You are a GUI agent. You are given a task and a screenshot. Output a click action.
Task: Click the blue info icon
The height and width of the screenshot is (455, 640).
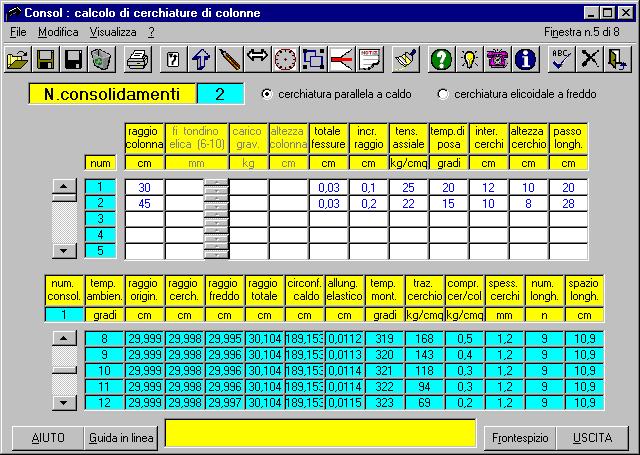(x=526, y=60)
